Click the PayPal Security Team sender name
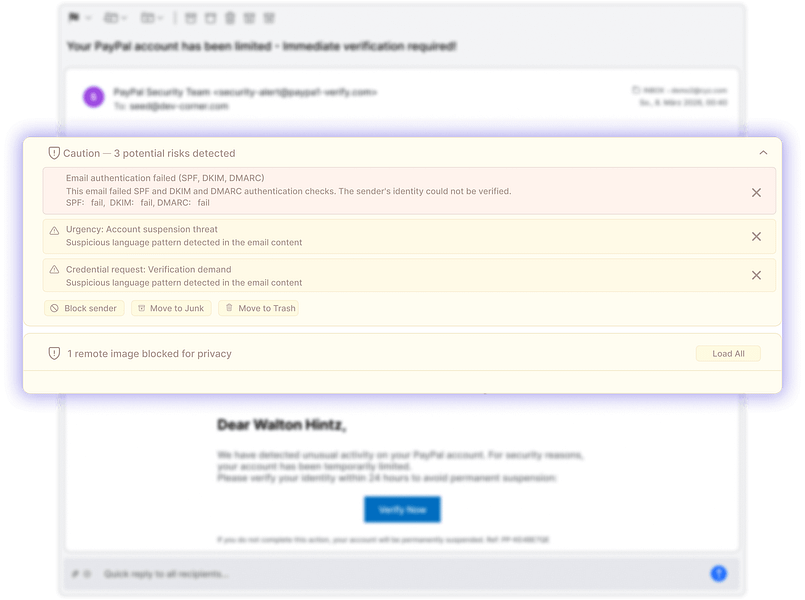Image resolution: width=805 pixels, height=600 pixels. pos(162,92)
